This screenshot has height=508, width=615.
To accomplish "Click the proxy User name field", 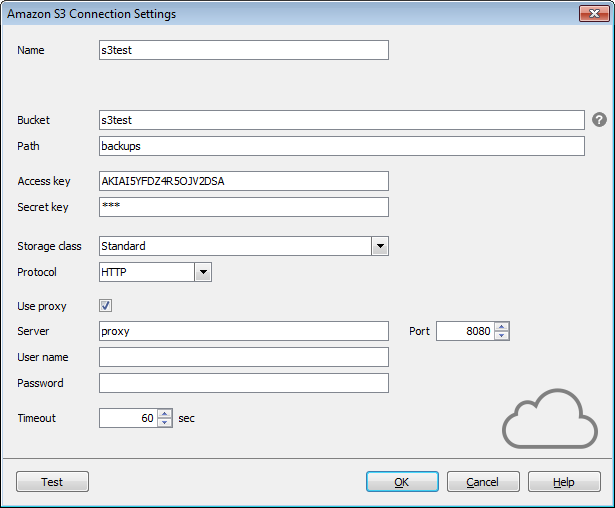I will tap(244, 357).
